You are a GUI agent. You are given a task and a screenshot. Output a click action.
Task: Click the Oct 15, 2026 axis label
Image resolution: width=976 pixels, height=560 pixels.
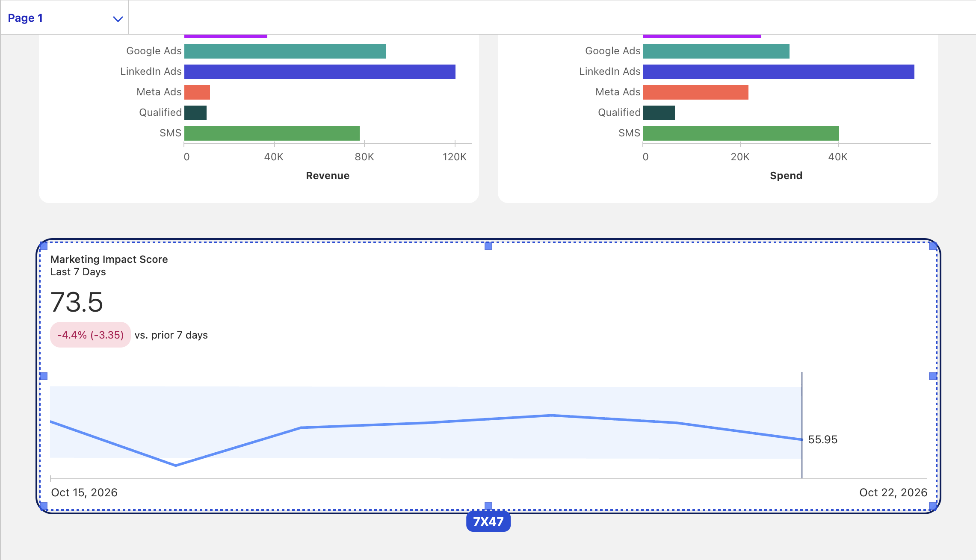point(84,492)
